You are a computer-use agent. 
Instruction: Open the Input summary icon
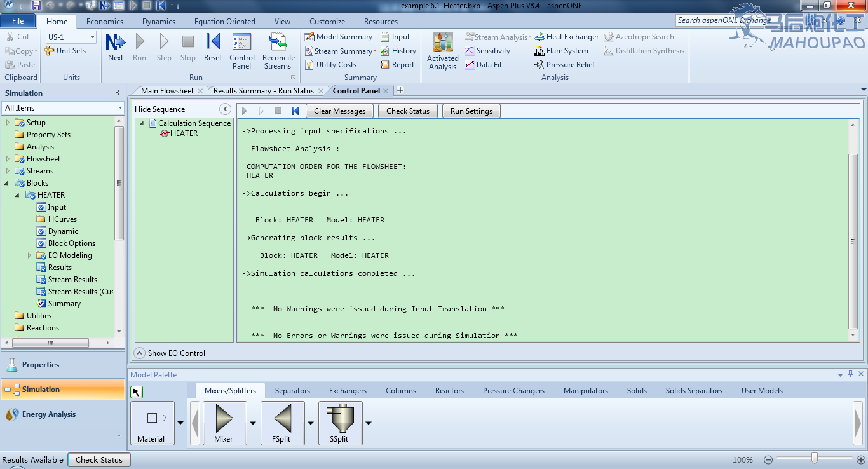point(395,37)
